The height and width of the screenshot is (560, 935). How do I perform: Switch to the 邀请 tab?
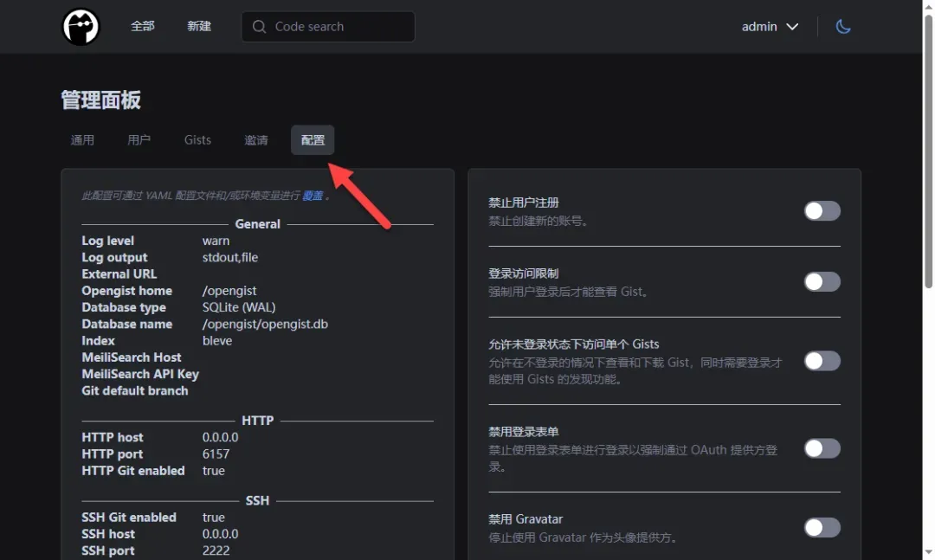pos(255,140)
